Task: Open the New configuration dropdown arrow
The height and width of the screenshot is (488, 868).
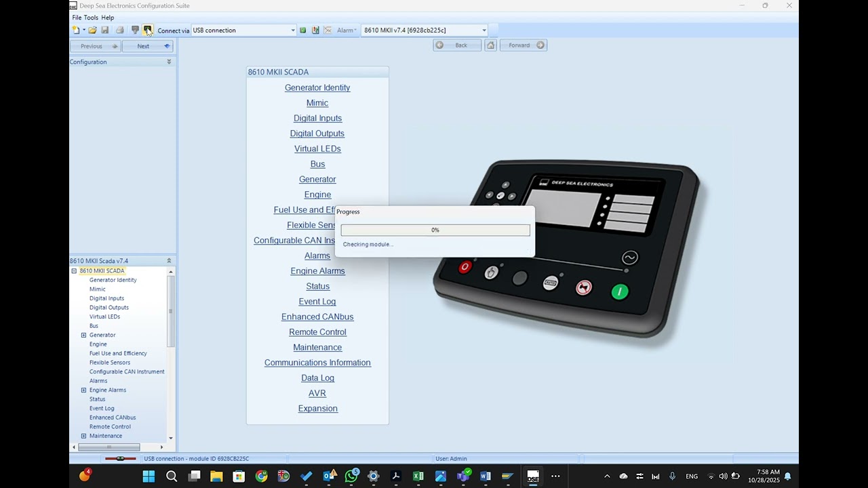Action: pyautogui.click(x=84, y=30)
